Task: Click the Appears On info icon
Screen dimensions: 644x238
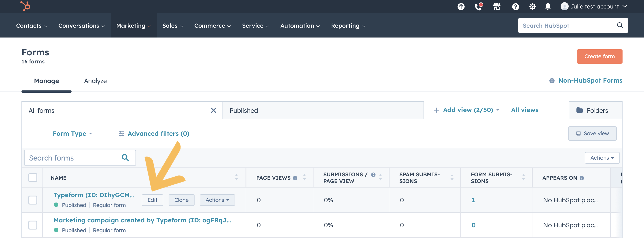Action: pos(582,178)
